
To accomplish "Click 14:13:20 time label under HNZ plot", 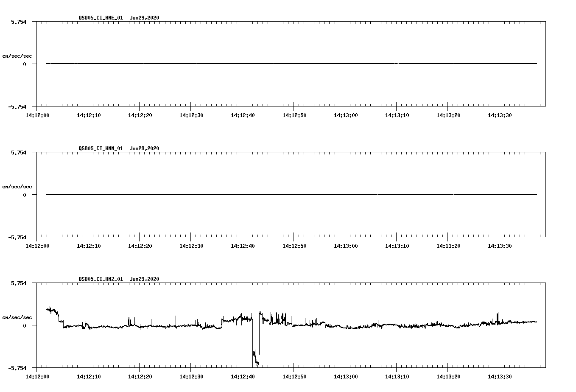I will [448, 376].
